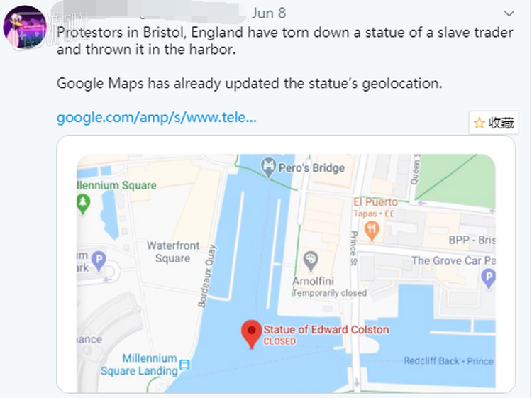Click the El Puerto Tapas label
This screenshot has height=398, width=532.
point(375,207)
